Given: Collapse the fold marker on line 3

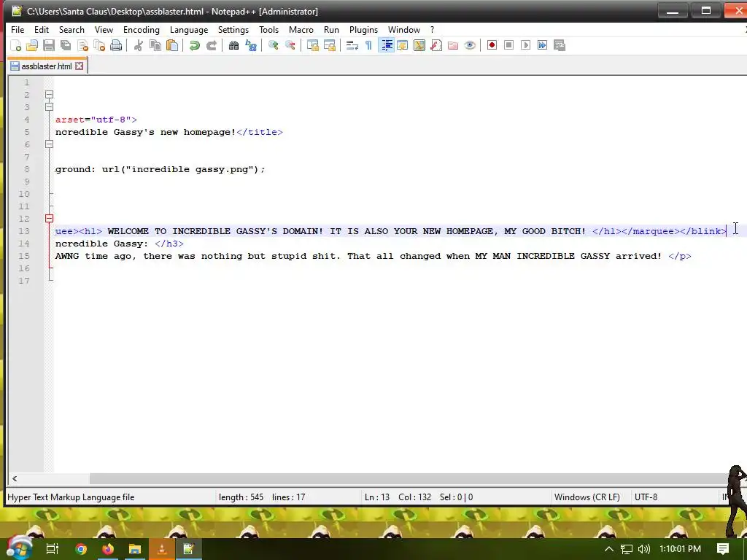Looking at the screenshot, I should 49,107.
